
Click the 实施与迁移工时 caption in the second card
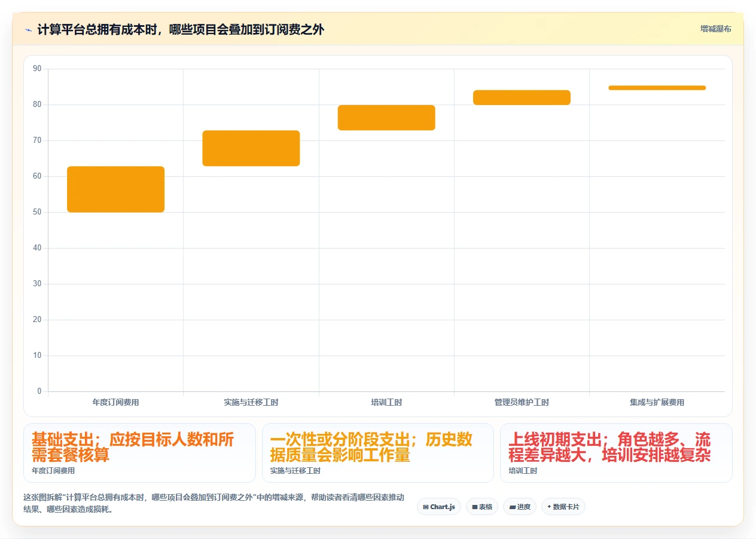pyautogui.click(x=295, y=471)
